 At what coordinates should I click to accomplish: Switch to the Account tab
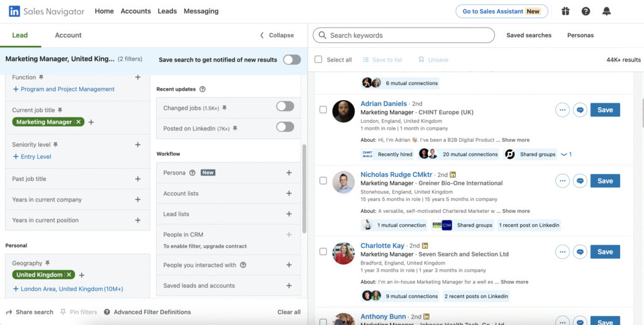(x=68, y=35)
